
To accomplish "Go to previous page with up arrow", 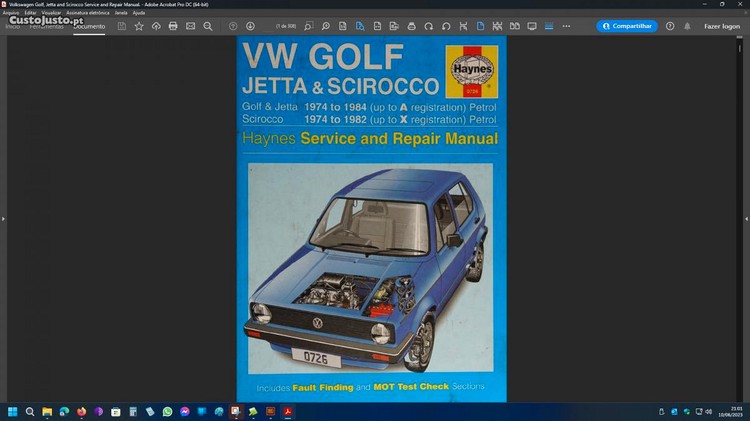I will pos(233,26).
